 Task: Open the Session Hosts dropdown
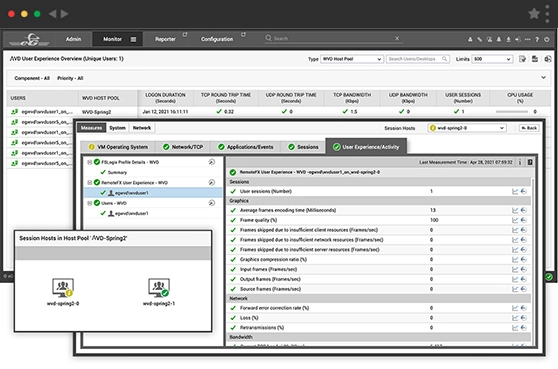pos(467,128)
